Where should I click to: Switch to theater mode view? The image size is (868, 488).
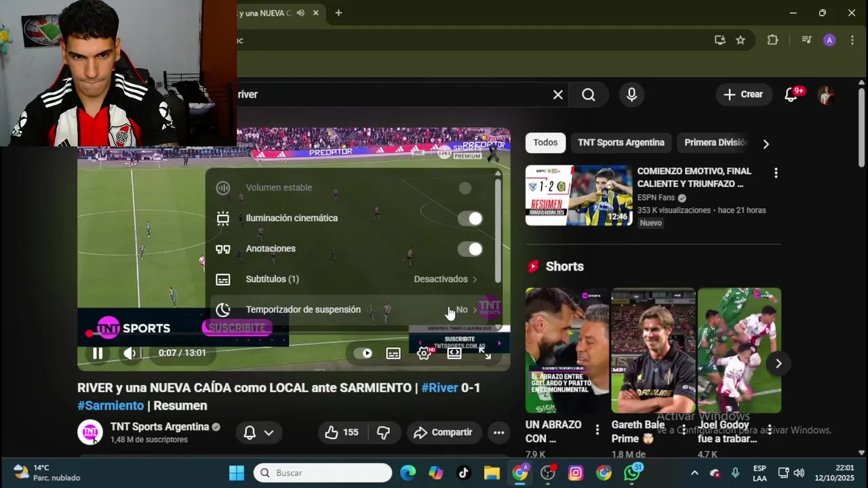pyautogui.click(x=454, y=353)
